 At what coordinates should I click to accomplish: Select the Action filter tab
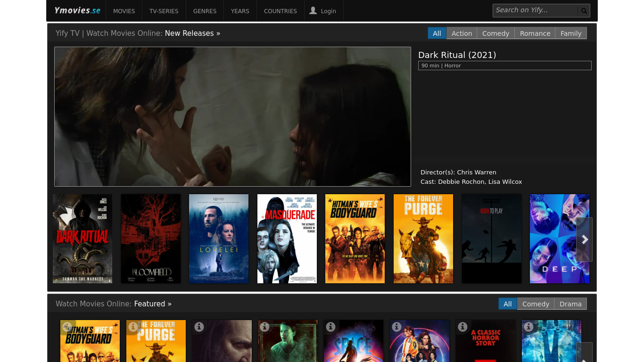tap(462, 33)
